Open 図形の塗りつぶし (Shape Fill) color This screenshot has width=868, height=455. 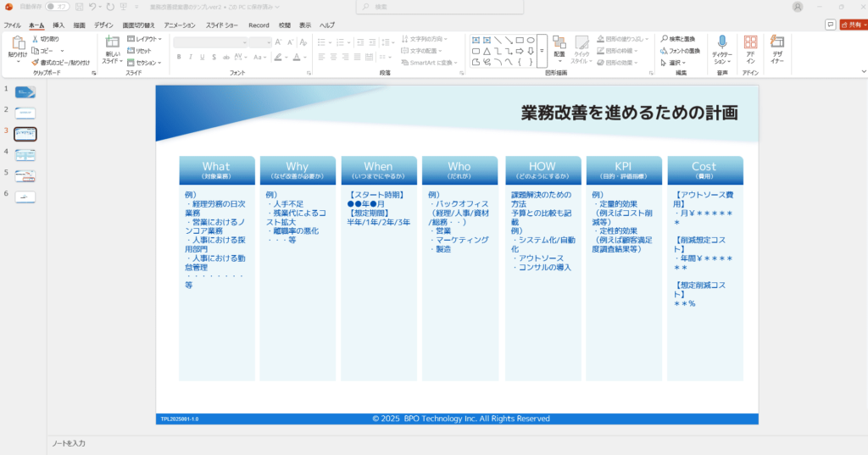pyautogui.click(x=623, y=39)
